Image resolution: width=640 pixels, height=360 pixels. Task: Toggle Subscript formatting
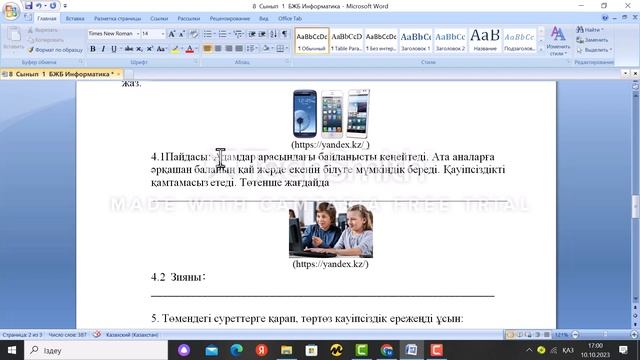tap(139, 49)
